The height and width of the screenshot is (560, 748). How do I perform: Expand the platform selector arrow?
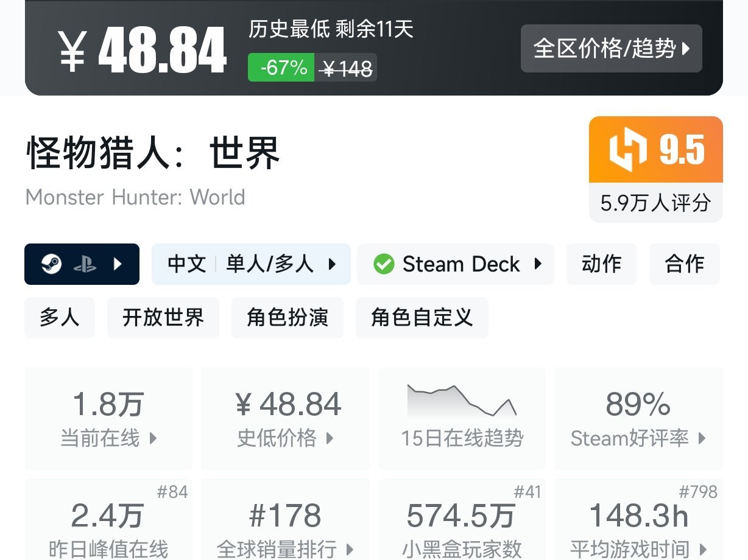(x=118, y=264)
